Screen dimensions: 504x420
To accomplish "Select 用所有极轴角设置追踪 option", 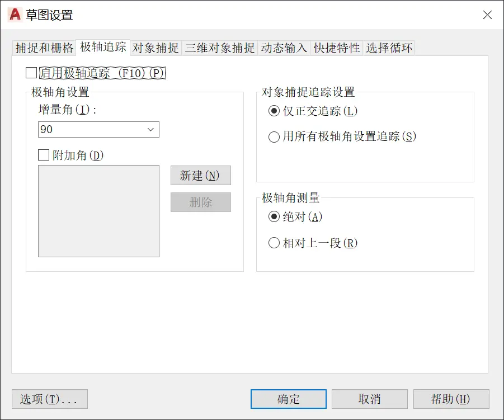I will [x=274, y=137].
